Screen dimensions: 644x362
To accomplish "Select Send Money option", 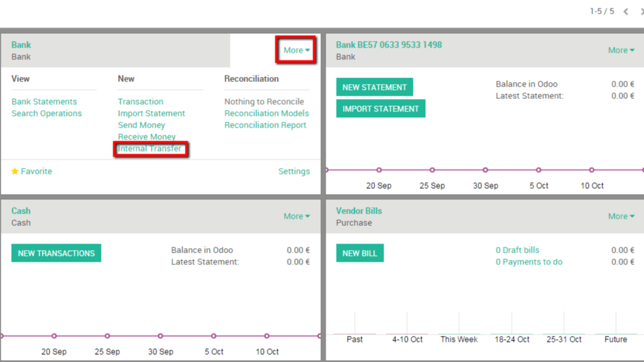I will tap(141, 125).
